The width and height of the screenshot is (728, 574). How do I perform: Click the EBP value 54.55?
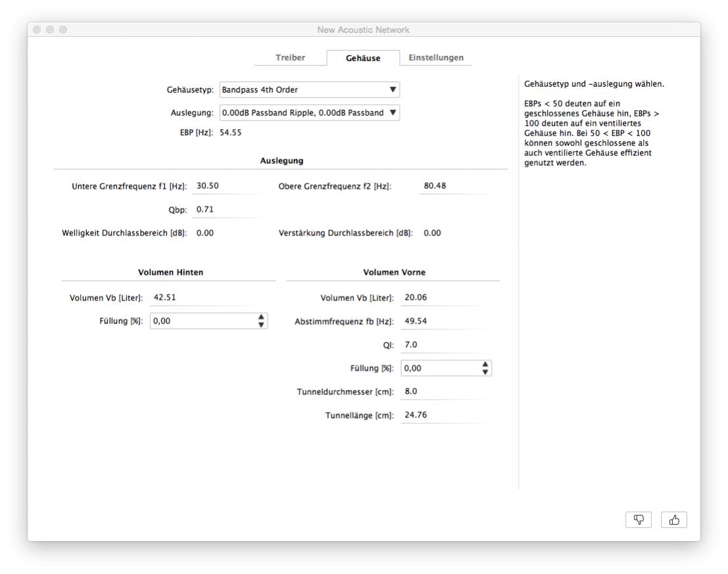tap(231, 133)
